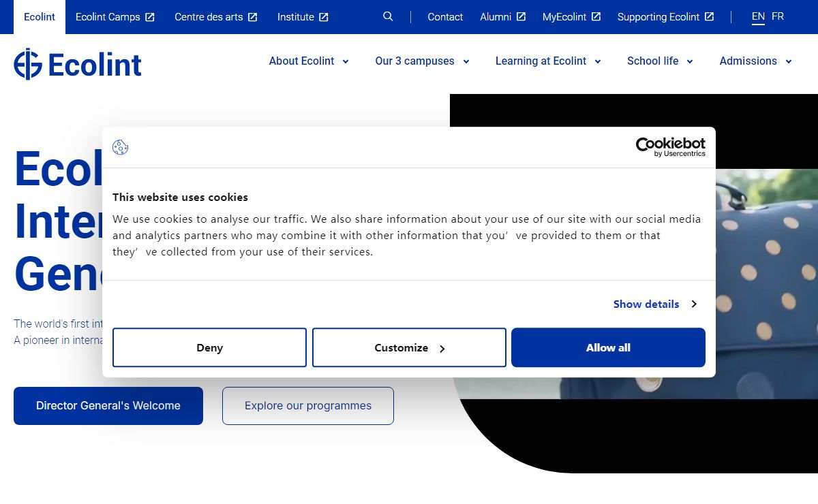818x504 pixels.
Task: Go to Supporting Ecolint
Action: coord(658,17)
